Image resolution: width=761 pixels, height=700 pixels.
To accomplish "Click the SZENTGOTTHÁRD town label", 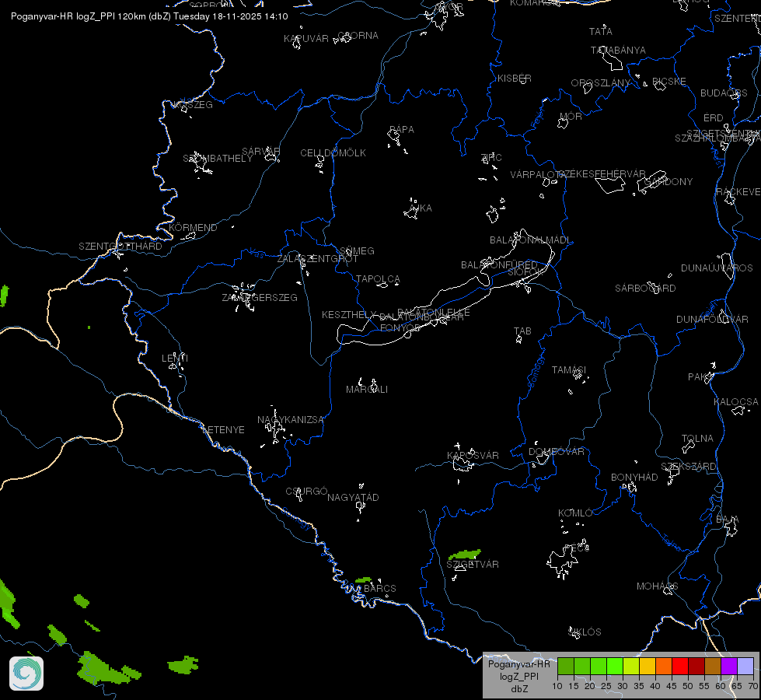I will [120, 247].
